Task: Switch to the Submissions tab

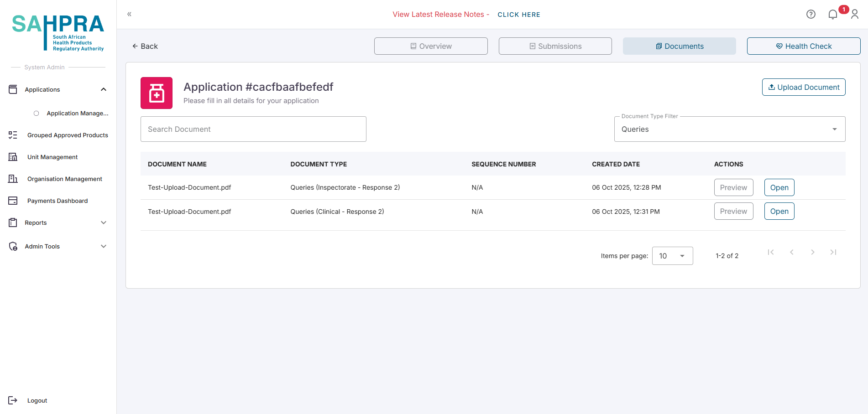Action: click(555, 46)
